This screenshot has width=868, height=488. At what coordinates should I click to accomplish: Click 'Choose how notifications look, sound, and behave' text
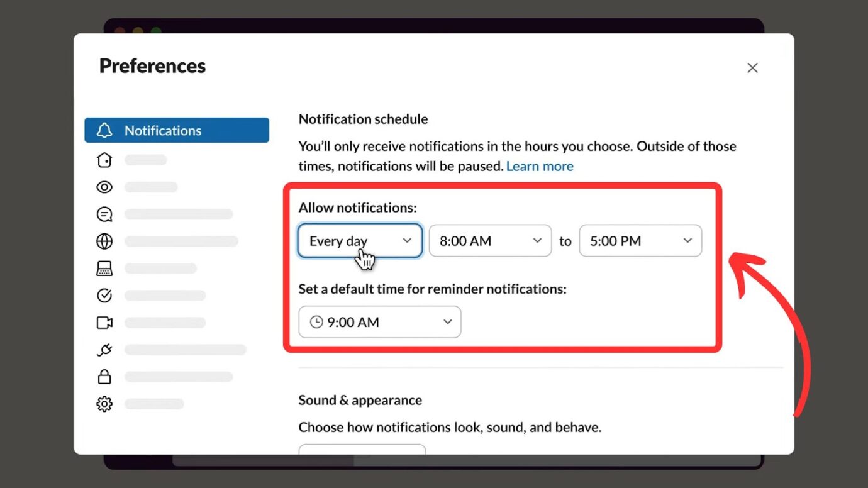(450, 428)
